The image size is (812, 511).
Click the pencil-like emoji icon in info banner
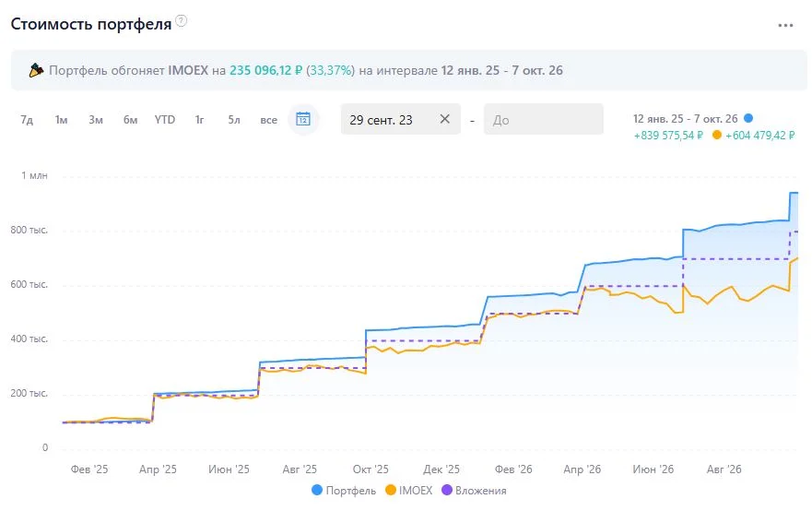coord(36,70)
